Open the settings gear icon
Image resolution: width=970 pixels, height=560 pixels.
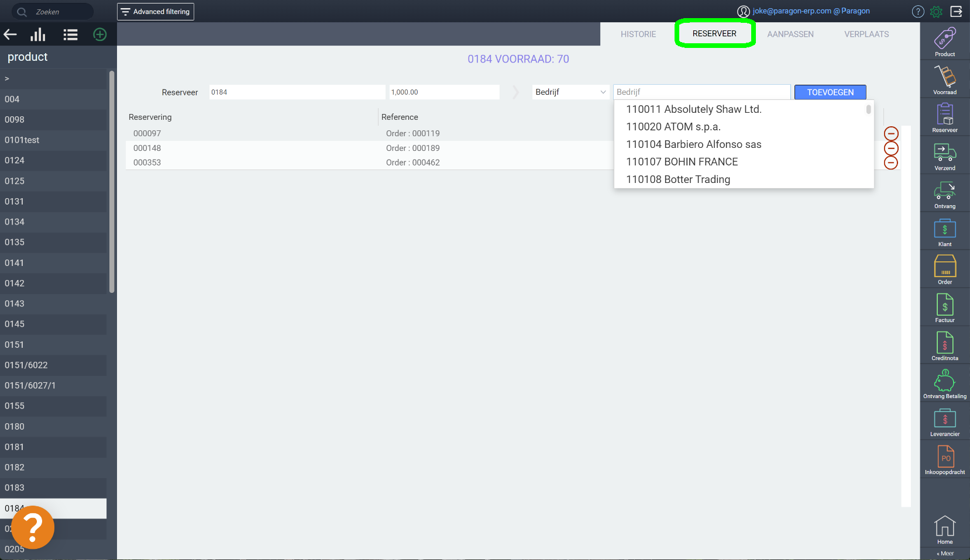click(937, 12)
